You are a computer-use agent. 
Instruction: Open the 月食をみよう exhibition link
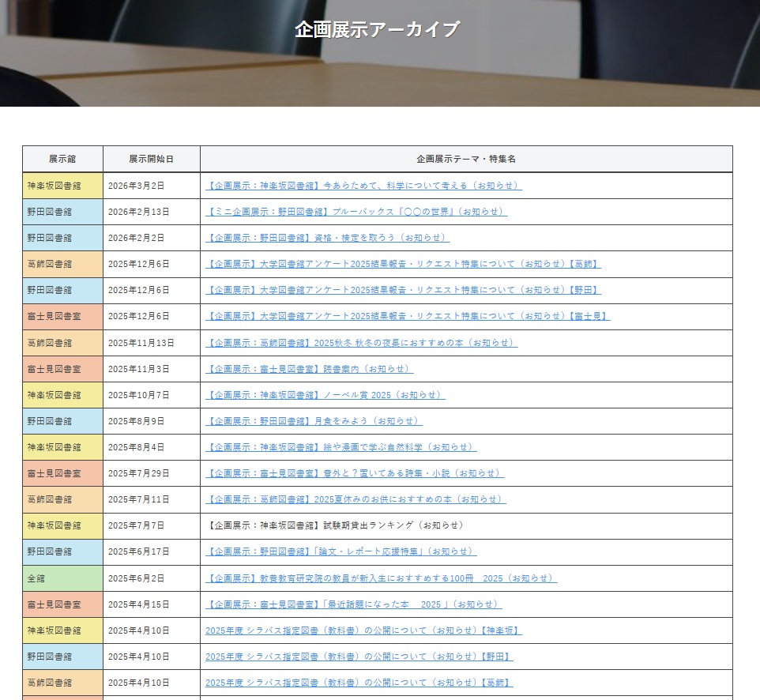(x=314, y=421)
